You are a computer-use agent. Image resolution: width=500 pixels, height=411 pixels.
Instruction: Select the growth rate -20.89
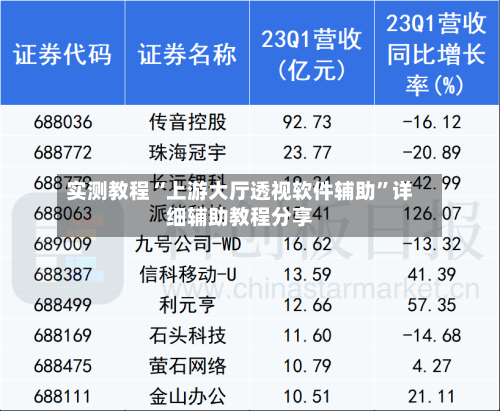point(432,153)
